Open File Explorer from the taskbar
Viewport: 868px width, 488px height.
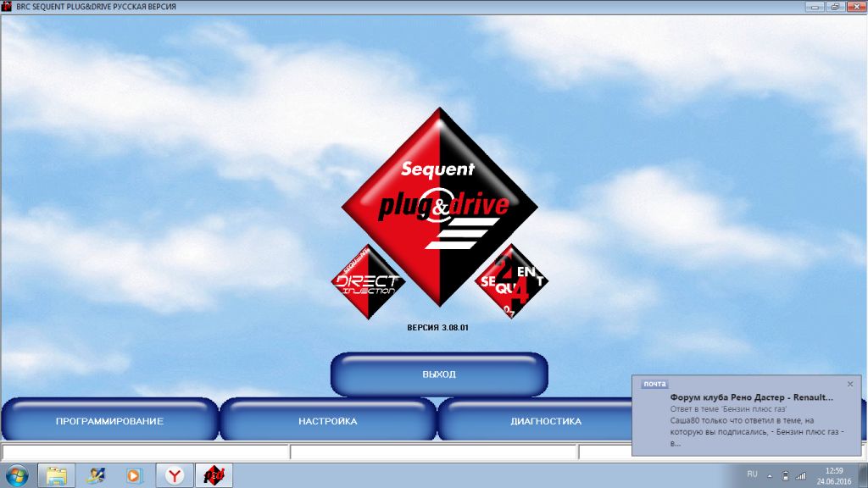[56, 475]
